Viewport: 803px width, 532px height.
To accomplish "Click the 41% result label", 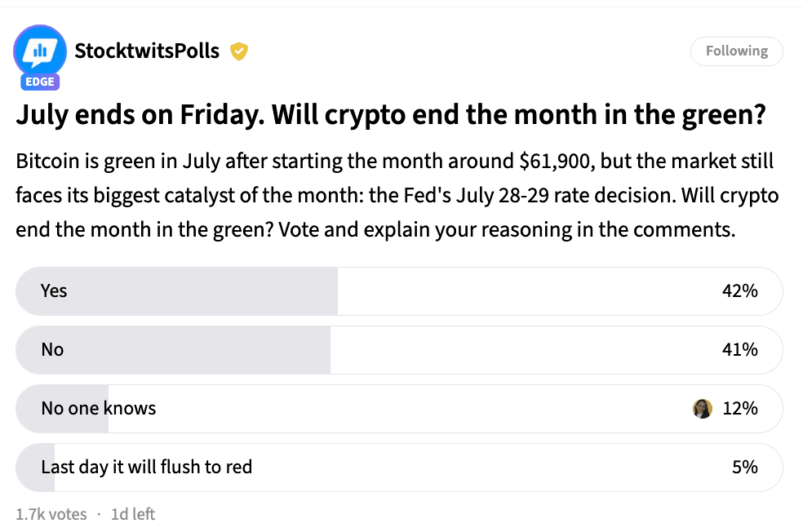I will [x=740, y=350].
